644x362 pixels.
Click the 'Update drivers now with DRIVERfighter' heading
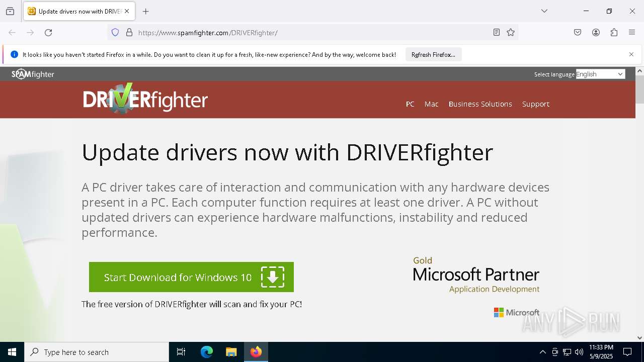287,152
